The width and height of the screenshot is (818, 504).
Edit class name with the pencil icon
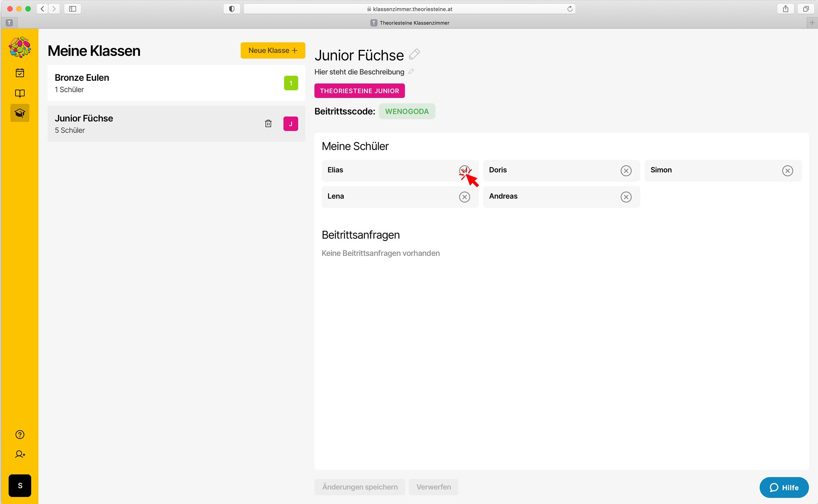point(415,54)
